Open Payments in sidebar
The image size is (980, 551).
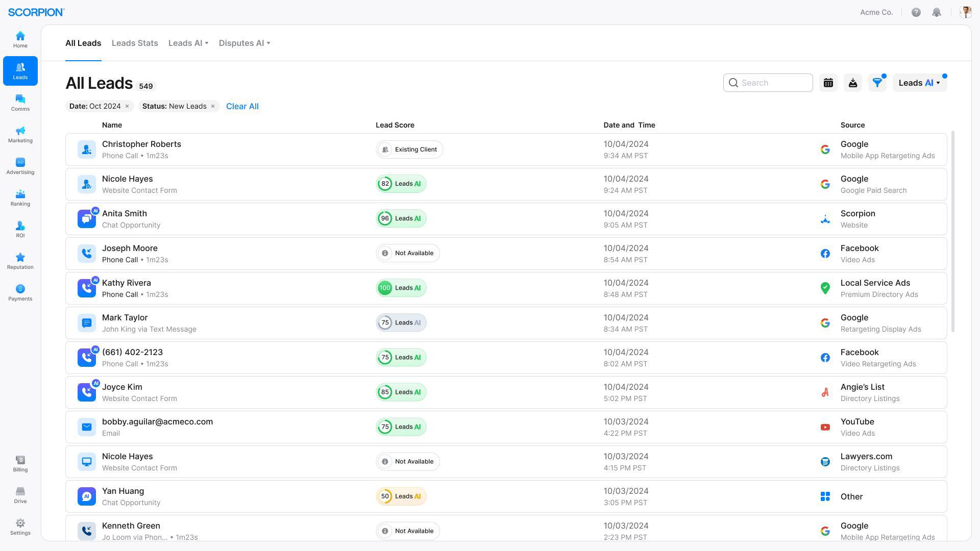(x=20, y=293)
